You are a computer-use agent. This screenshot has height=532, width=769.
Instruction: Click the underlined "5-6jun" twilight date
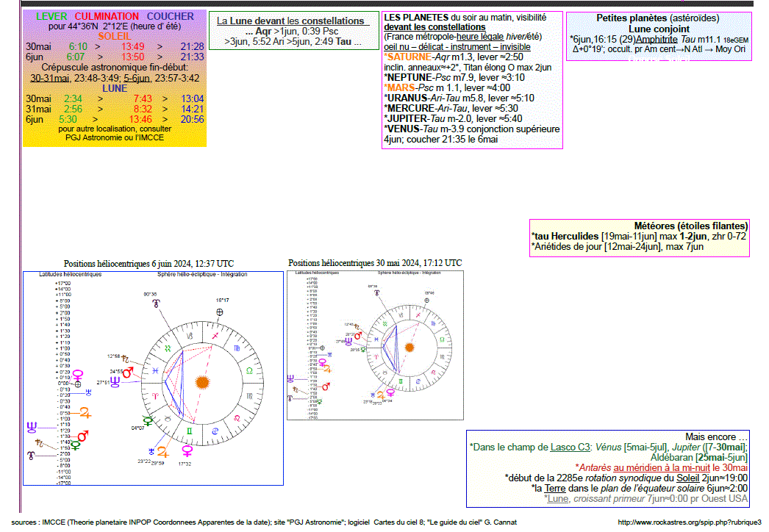[x=136, y=78]
